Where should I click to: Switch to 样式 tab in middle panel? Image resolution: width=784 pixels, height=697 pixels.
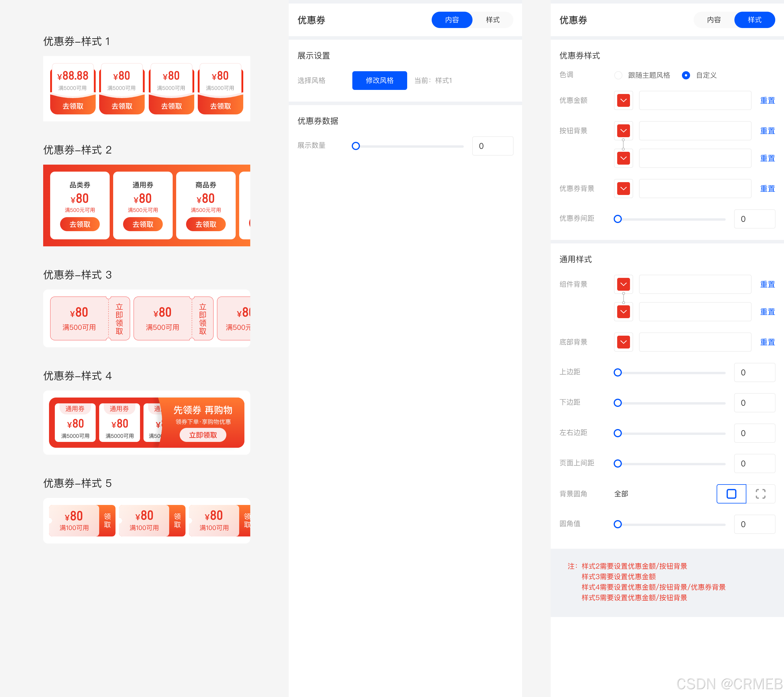tap(493, 20)
